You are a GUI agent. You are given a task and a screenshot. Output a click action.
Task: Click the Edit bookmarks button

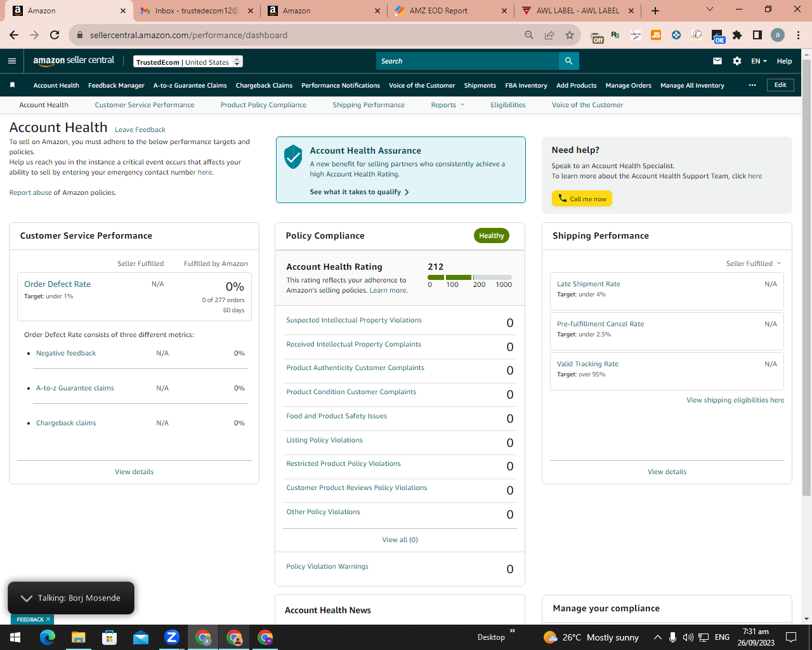[x=780, y=84]
